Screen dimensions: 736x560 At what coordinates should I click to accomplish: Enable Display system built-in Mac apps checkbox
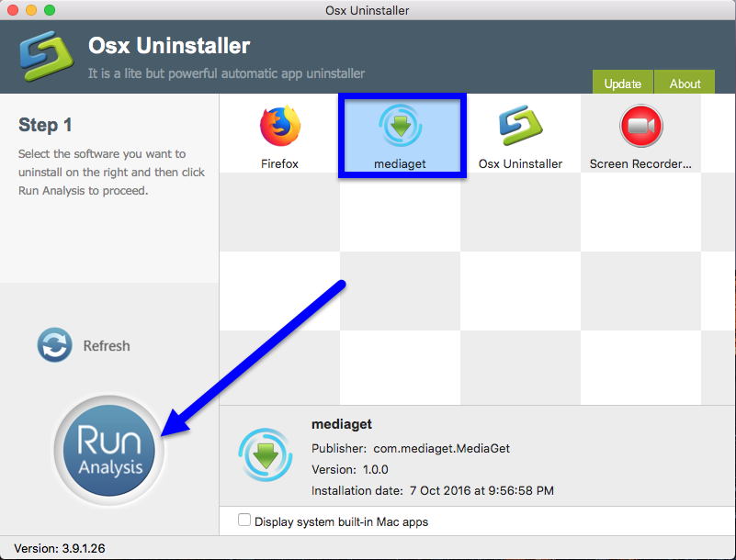coord(244,521)
